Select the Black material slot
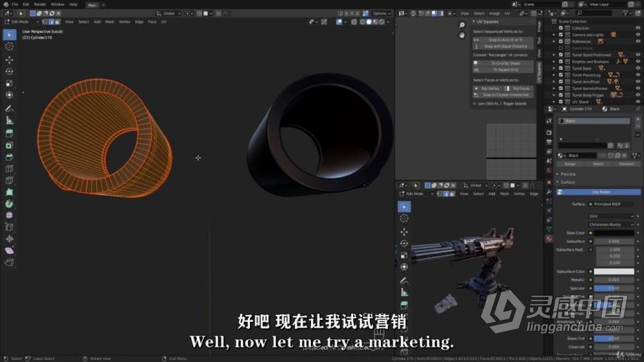644x362 pixels. coord(594,121)
